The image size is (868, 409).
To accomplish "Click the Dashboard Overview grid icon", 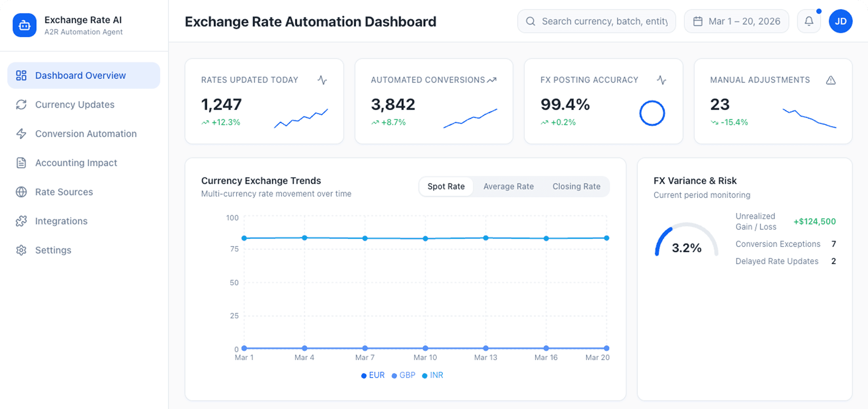I will click(x=21, y=76).
